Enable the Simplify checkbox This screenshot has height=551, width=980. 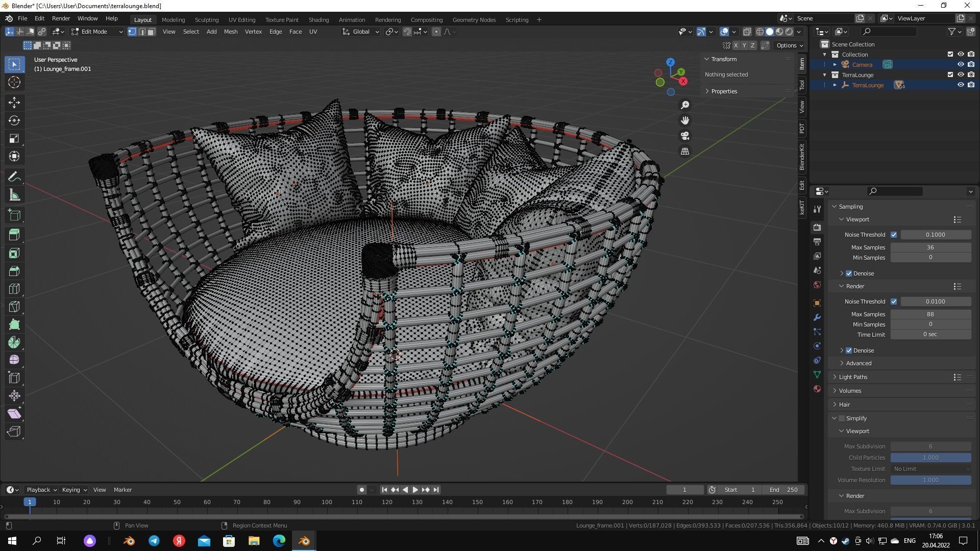click(x=842, y=418)
